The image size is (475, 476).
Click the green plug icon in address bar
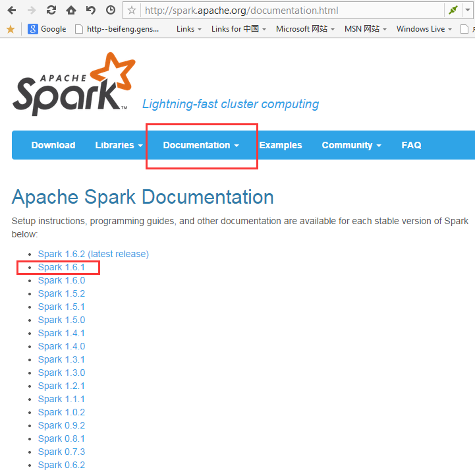pos(453,11)
